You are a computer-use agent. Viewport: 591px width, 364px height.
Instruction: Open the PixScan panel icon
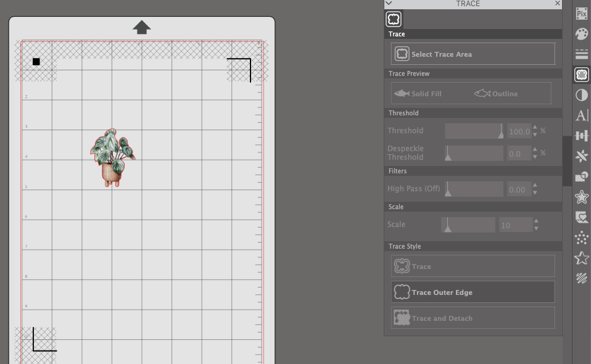click(582, 14)
